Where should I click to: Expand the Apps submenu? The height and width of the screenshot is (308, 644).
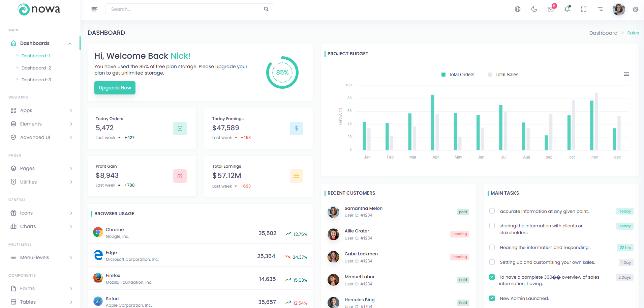point(71,111)
